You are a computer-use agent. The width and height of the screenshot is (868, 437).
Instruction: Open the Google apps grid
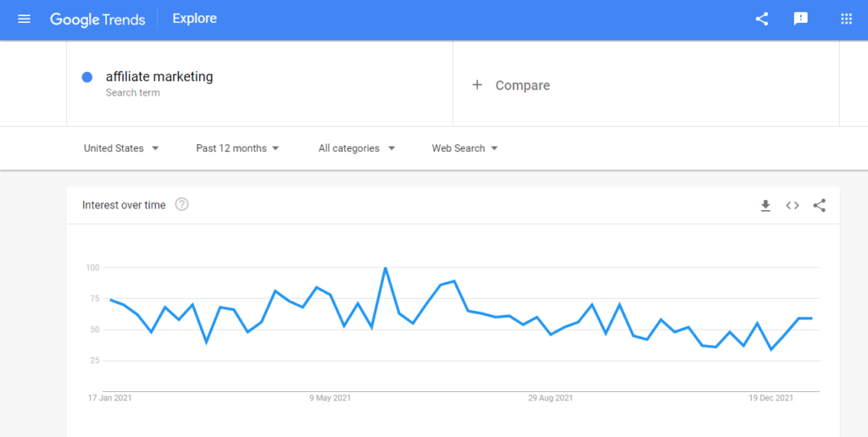[846, 19]
